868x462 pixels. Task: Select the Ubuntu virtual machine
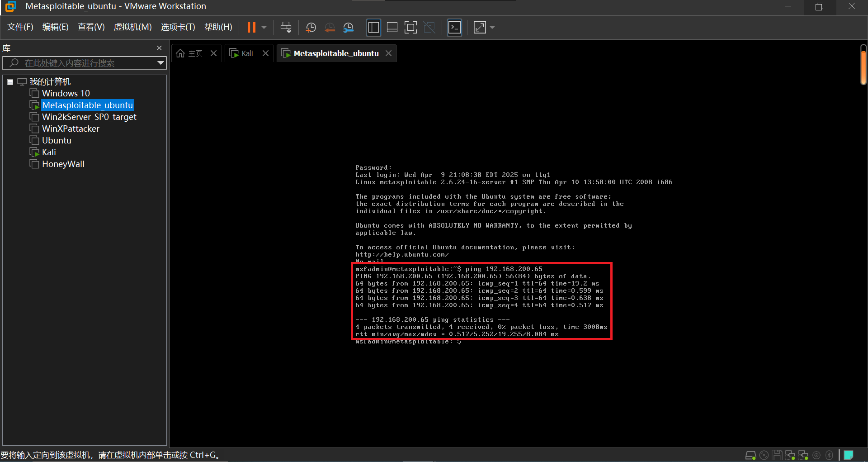point(57,140)
